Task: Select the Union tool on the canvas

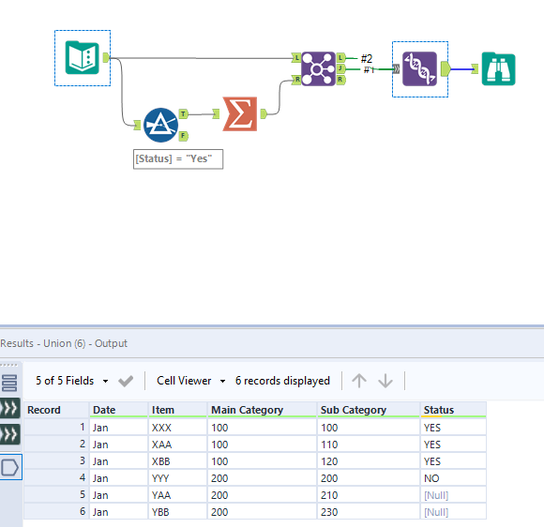Action: [419, 69]
